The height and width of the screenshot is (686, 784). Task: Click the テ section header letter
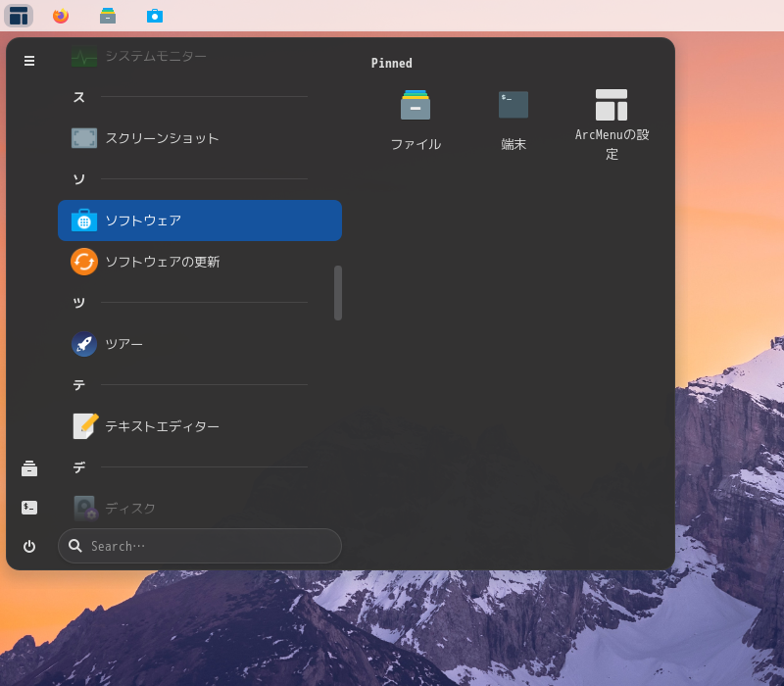79,385
